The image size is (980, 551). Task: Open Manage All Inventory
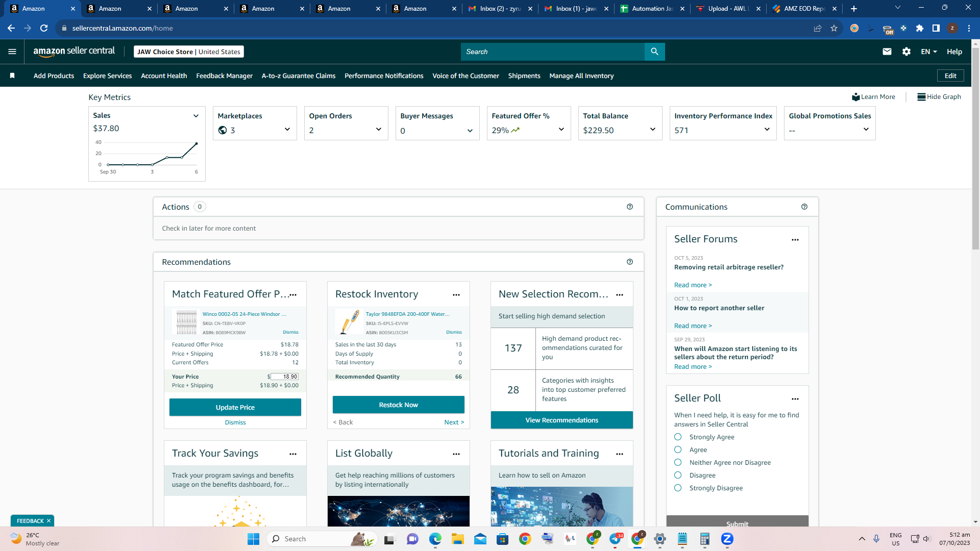(581, 76)
